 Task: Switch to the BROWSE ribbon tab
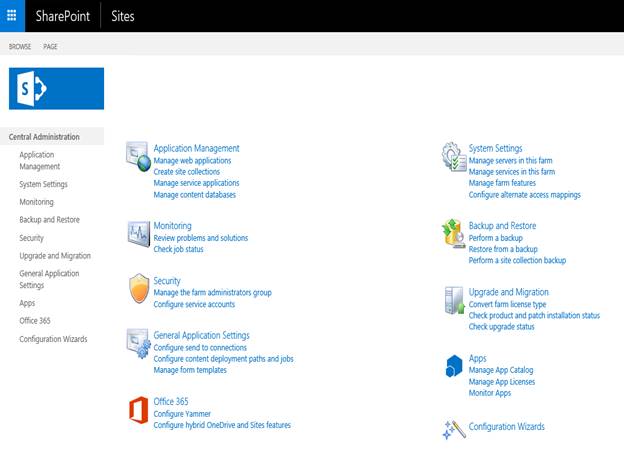20,47
